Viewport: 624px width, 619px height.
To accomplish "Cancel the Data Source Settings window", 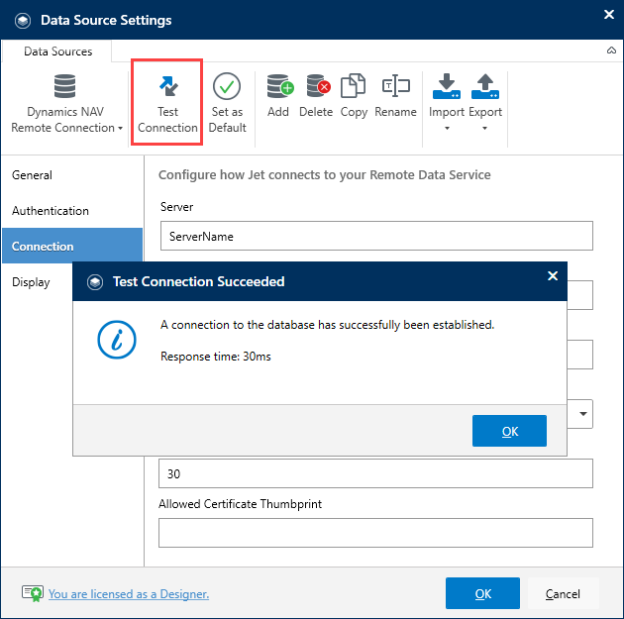I will coord(563,593).
